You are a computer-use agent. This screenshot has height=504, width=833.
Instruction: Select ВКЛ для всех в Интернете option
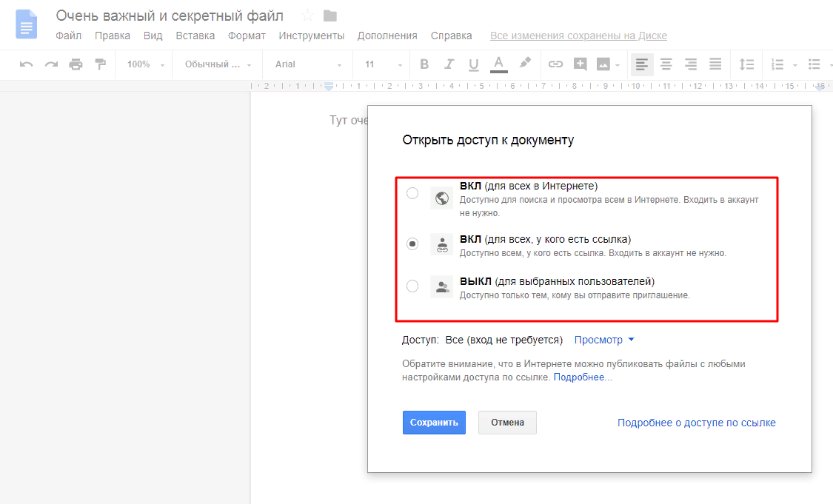(412, 194)
